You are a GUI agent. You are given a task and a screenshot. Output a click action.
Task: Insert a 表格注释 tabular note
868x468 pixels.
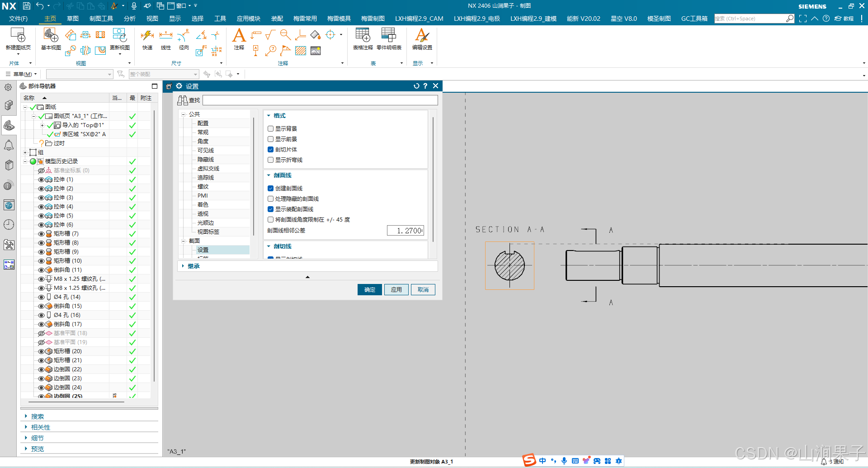coord(363,35)
